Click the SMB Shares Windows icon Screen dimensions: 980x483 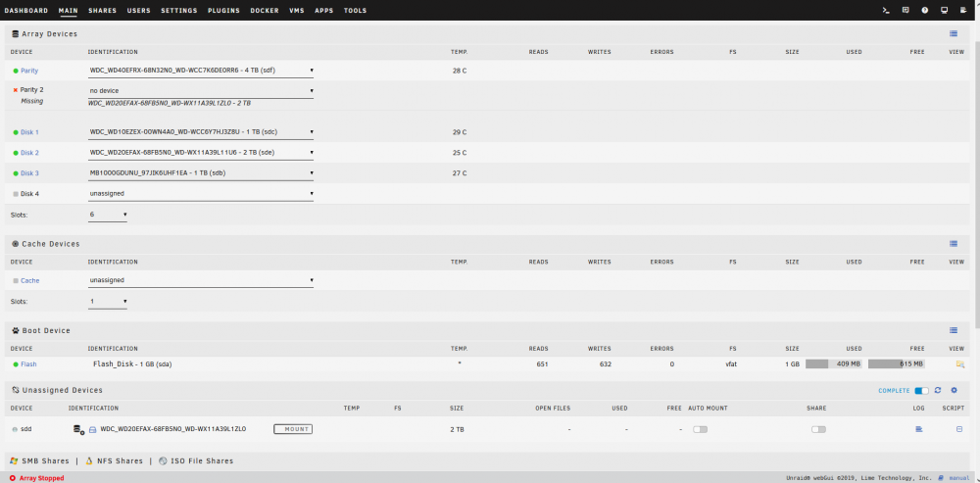(14, 461)
